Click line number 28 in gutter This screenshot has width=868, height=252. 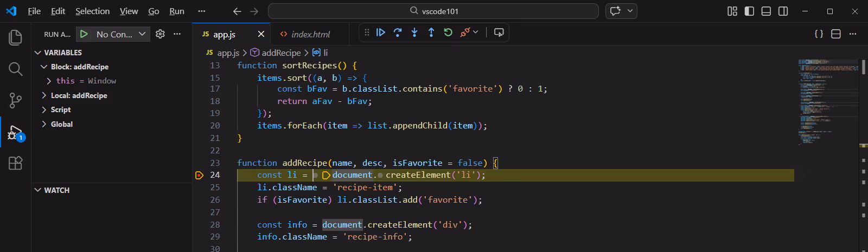point(215,224)
